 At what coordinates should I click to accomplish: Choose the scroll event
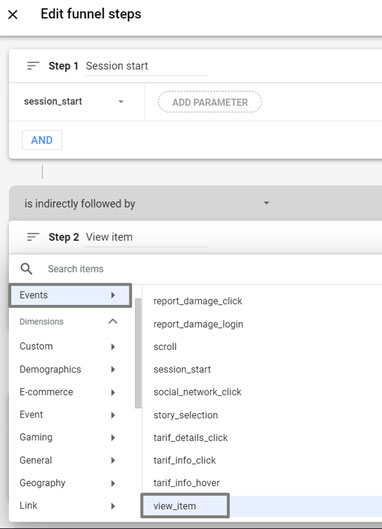pos(165,347)
